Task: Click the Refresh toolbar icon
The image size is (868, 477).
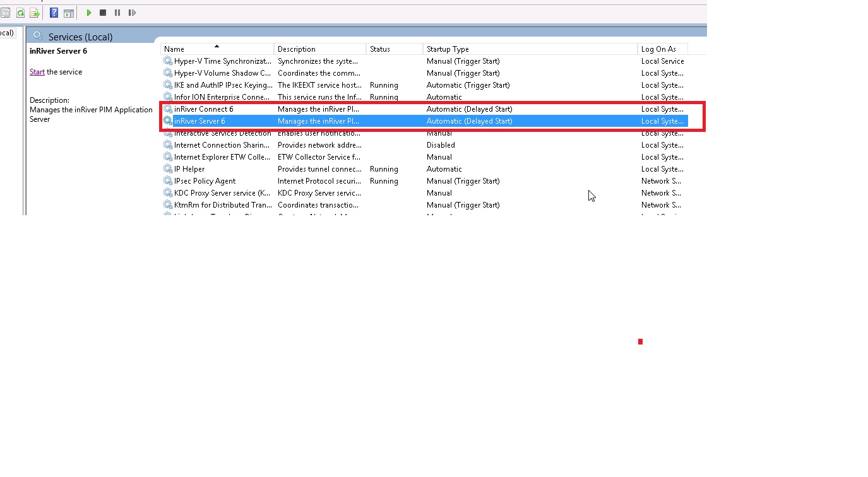Action: coord(20,13)
